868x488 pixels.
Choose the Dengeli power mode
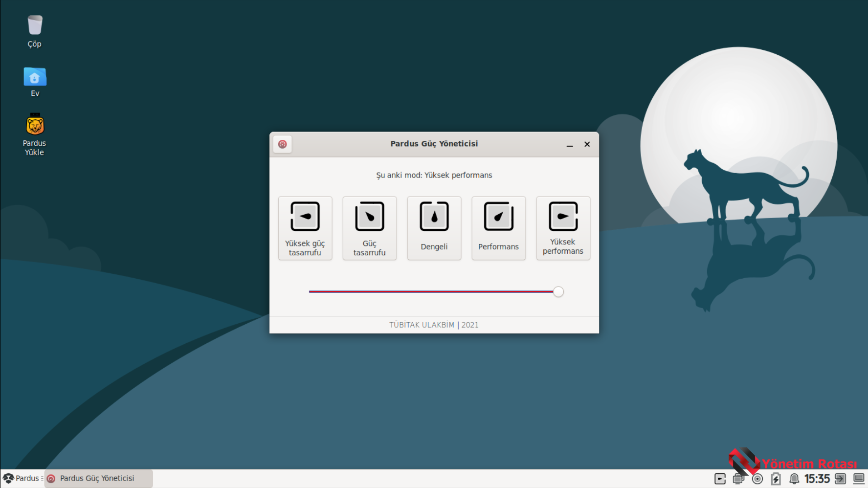[434, 228]
